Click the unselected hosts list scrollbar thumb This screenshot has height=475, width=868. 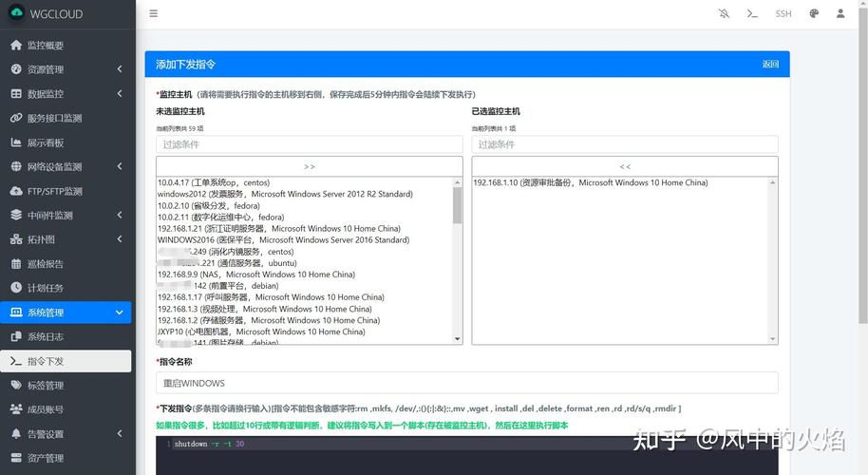tap(457, 205)
